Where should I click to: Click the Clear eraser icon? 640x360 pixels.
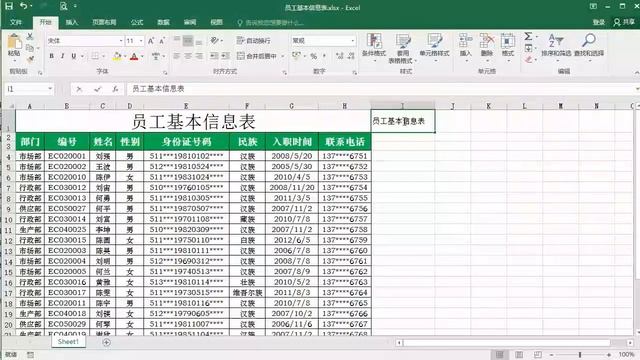[x=529, y=60]
